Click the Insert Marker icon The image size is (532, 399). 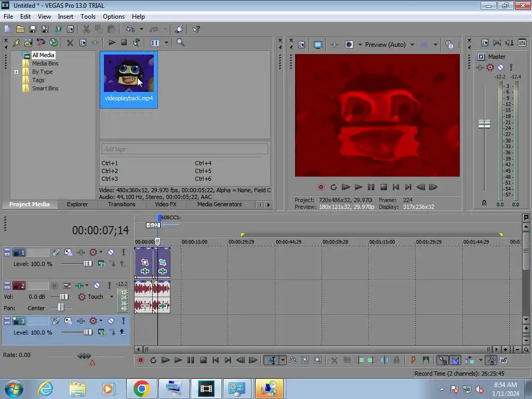point(413,361)
